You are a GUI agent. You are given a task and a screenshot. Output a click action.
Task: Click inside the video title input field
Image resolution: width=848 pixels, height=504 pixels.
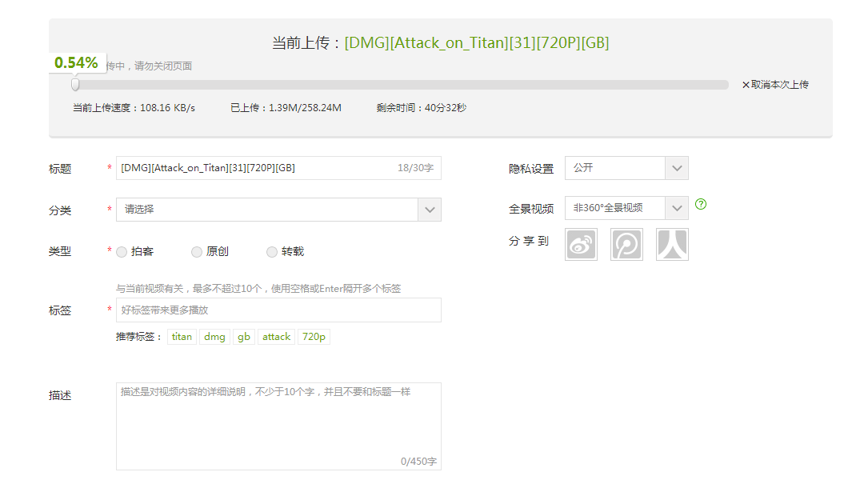pyautogui.click(x=264, y=168)
